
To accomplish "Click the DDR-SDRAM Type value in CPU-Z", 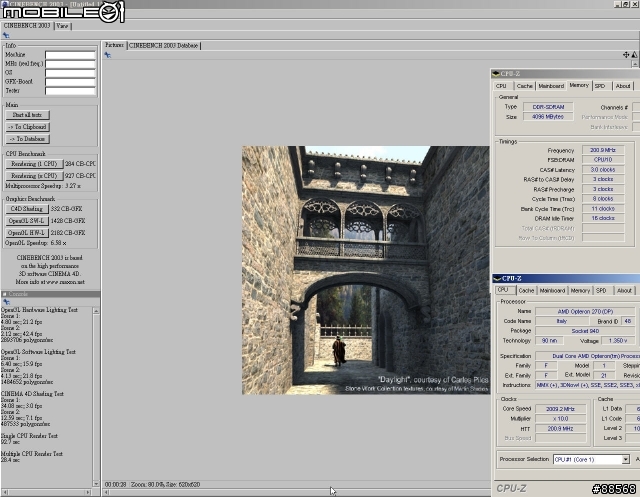I will [548, 107].
